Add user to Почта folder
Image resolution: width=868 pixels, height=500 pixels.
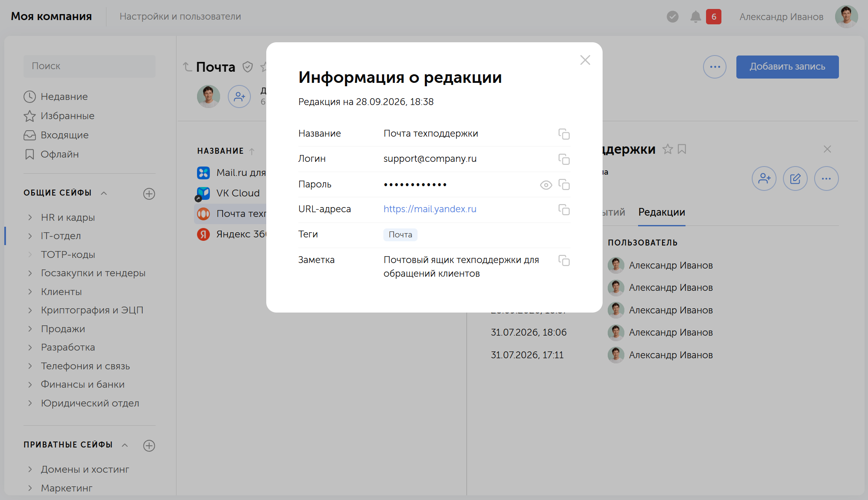coord(239,96)
